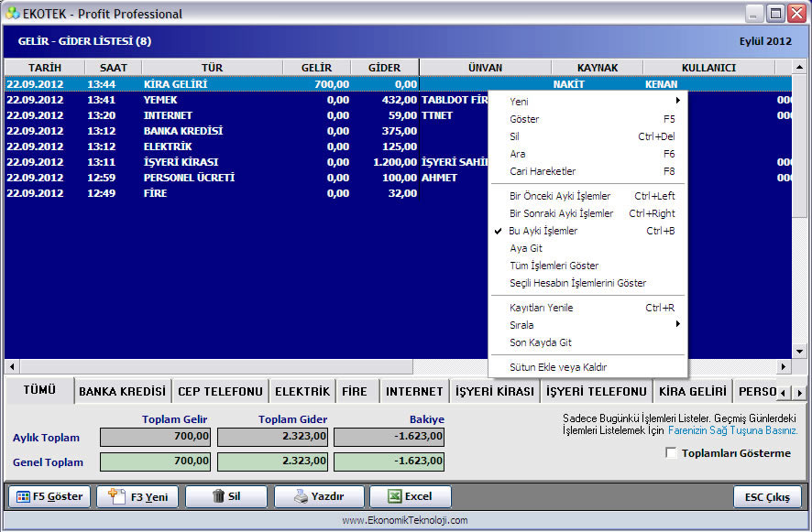Select Son Kayda Git
Screen dimensions: 812x532
coord(587,342)
